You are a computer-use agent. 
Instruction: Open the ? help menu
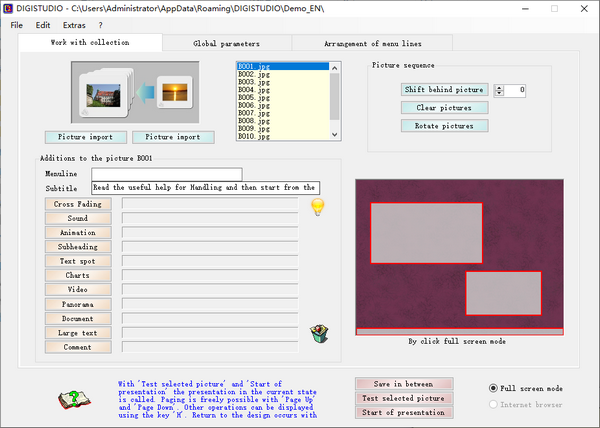click(x=100, y=25)
